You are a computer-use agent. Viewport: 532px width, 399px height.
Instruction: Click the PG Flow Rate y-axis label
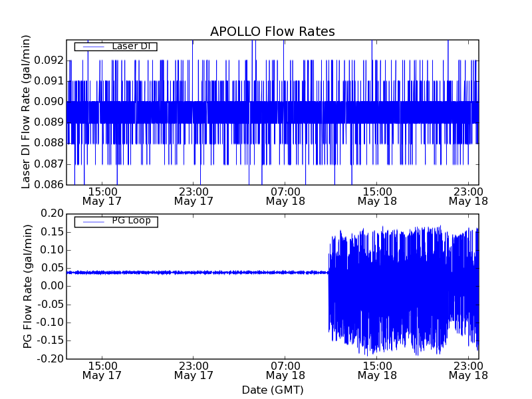click(27, 286)
